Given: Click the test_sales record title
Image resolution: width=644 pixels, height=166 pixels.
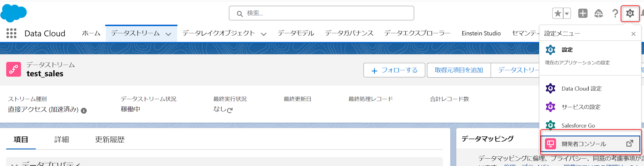Looking at the screenshot, I should click(45, 74).
